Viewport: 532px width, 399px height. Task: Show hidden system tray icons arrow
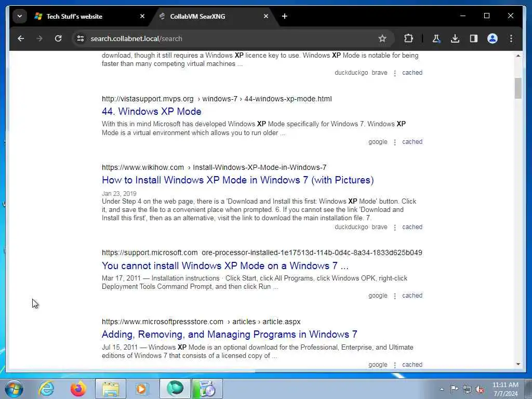click(x=442, y=389)
